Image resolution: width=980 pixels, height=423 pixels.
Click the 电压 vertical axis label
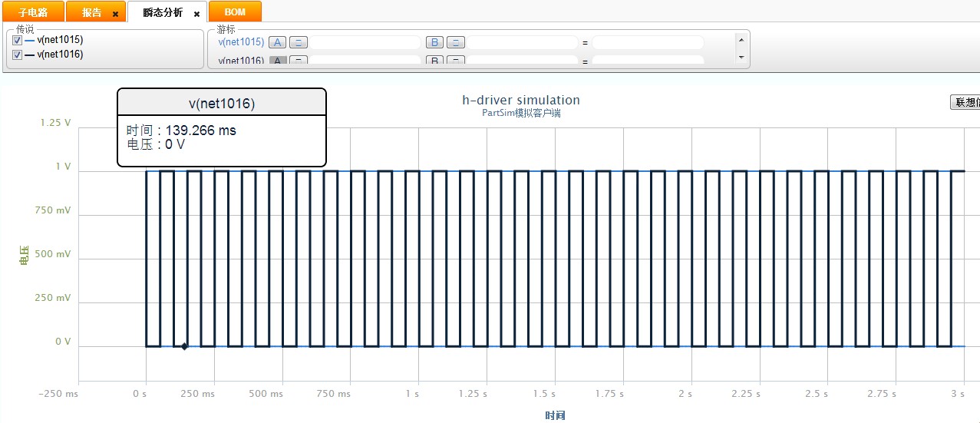point(25,256)
